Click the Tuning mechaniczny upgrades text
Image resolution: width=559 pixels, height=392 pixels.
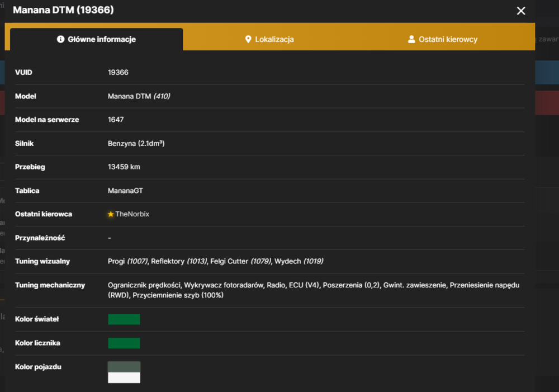point(314,290)
